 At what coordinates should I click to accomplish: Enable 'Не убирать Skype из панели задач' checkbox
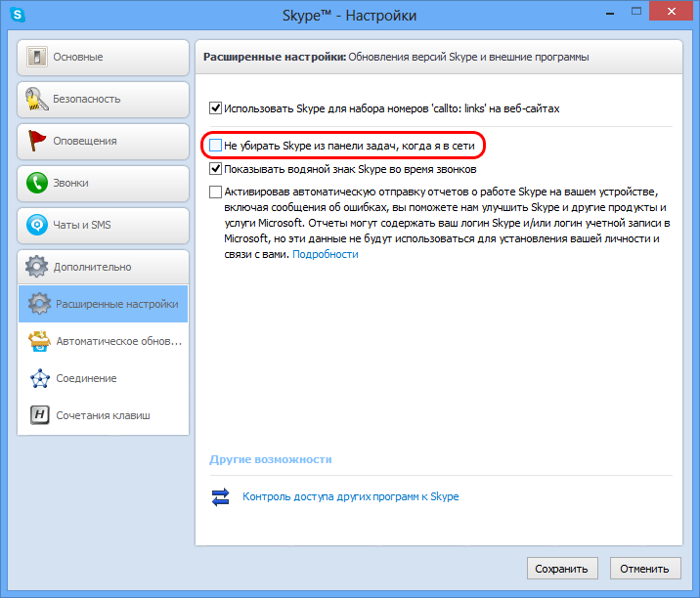216,145
